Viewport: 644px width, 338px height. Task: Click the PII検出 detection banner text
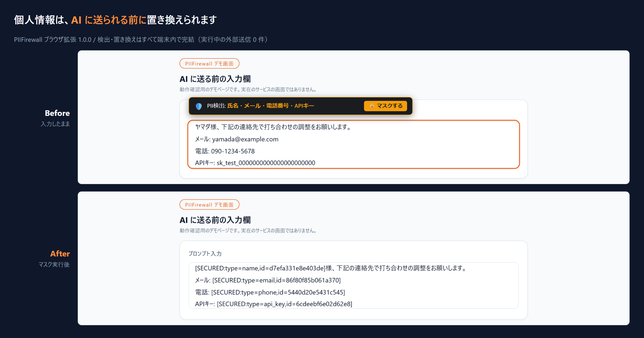260,106
